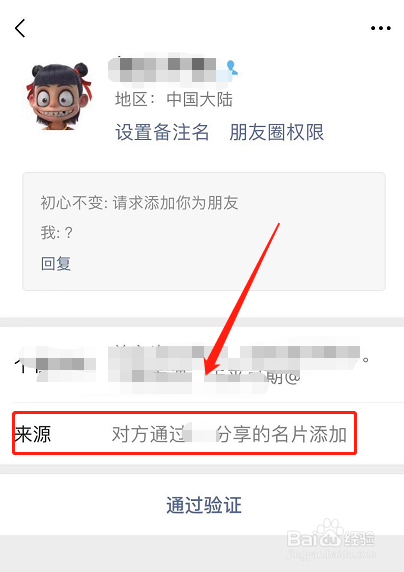
Task: Click the Baidu 经验 watermark logo
Action: click(331, 536)
